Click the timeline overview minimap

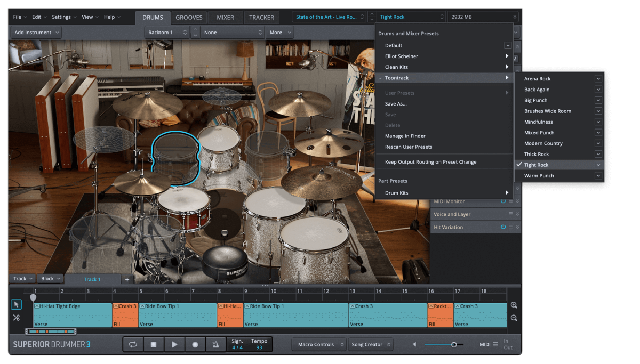point(51,331)
